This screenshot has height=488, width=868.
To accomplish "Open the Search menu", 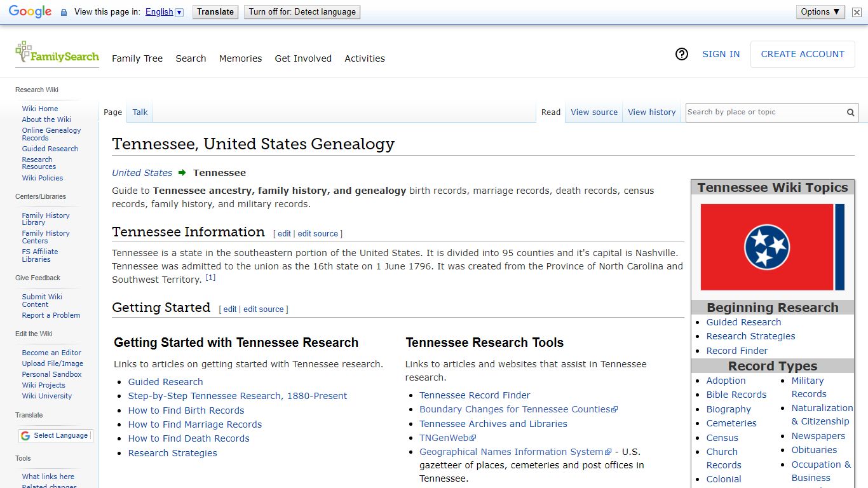I will tap(191, 58).
